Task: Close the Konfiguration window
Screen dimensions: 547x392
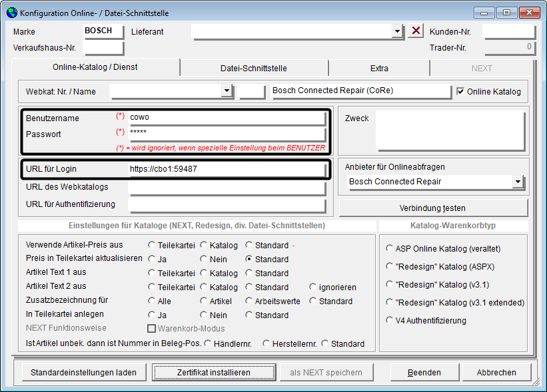Action: (x=529, y=13)
